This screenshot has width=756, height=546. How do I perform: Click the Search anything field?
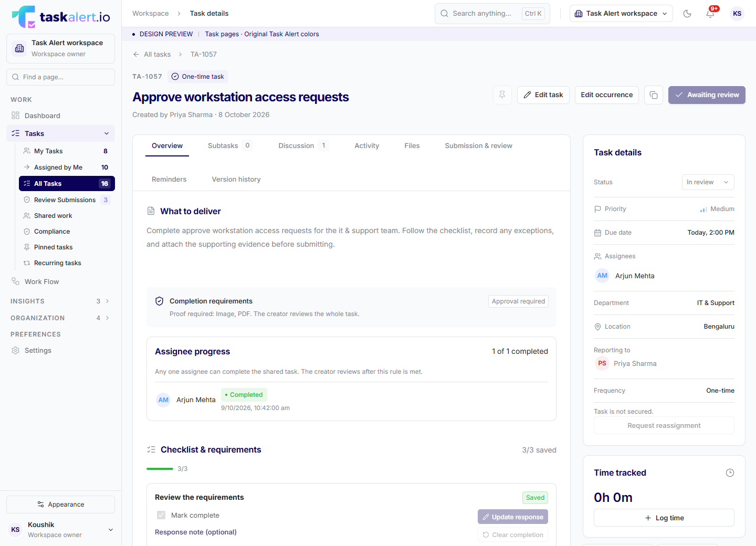[x=492, y=14]
